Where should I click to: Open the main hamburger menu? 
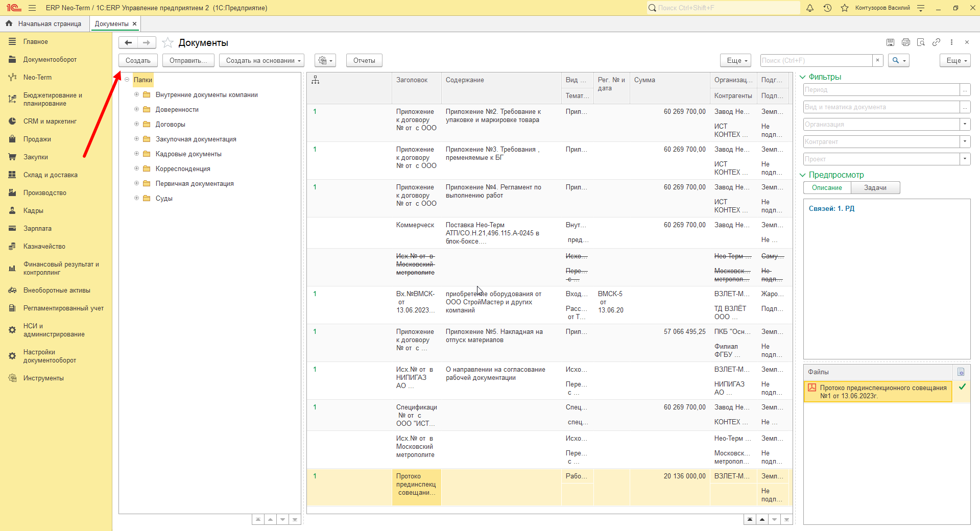coord(32,8)
